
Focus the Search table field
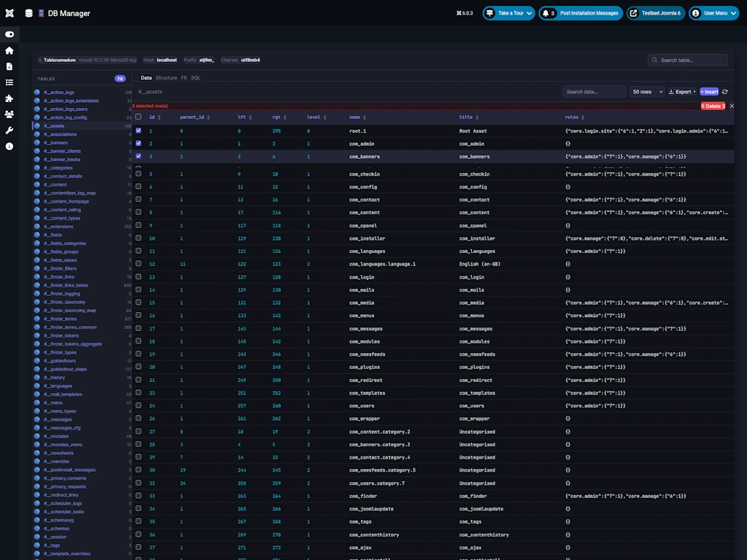(687, 60)
